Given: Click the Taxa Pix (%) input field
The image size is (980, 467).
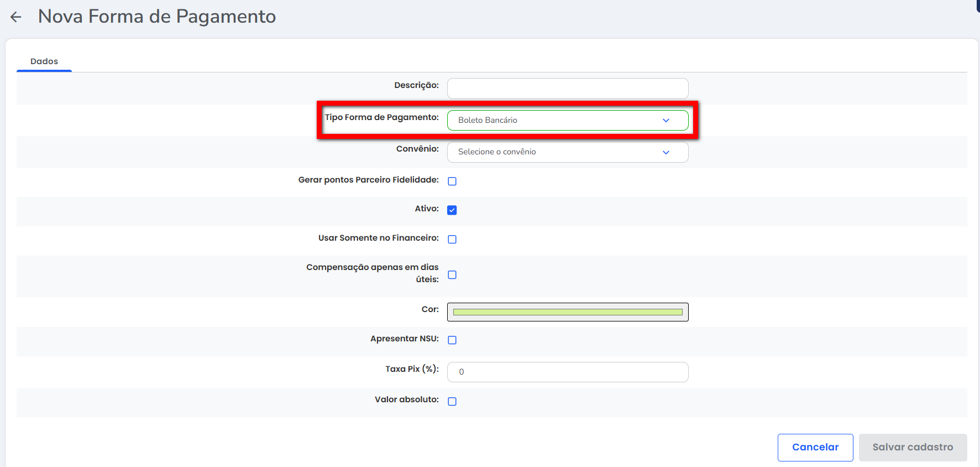Looking at the screenshot, I should click(x=567, y=372).
